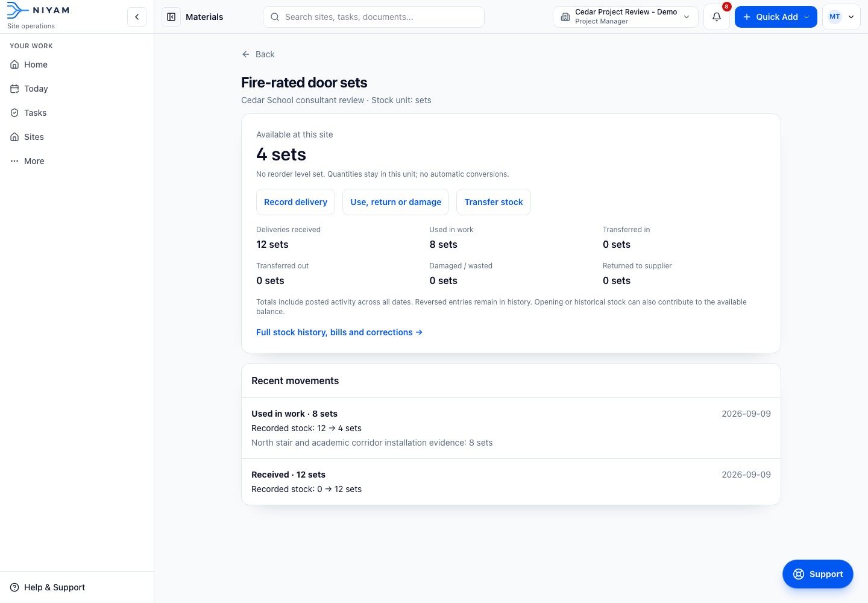Open the Quick Add menu
This screenshot has width=868, height=603.
pyautogui.click(x=776, y=17)
